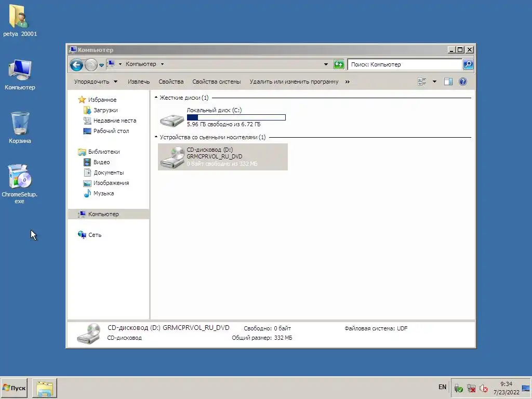Click the Избранное star icon
Image resolution: width=532 pixels, height=399 pixels.
(x=82, y=99)
